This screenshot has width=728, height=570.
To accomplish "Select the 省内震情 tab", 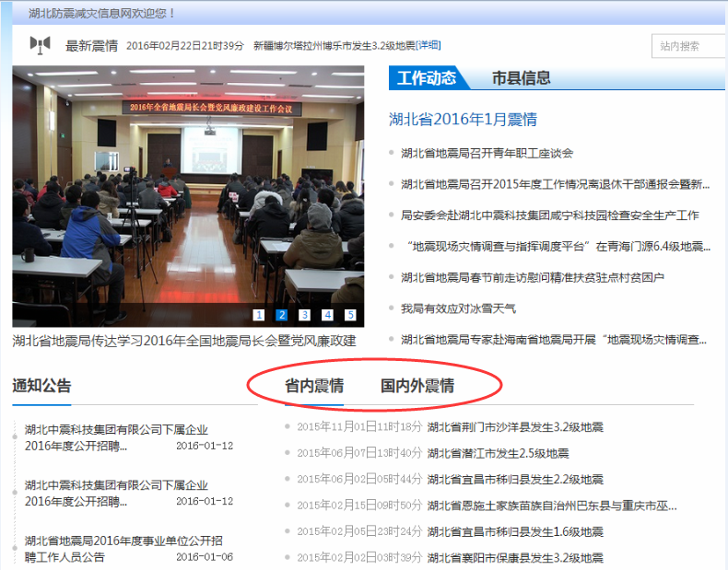I will click(x=314, y=386).
